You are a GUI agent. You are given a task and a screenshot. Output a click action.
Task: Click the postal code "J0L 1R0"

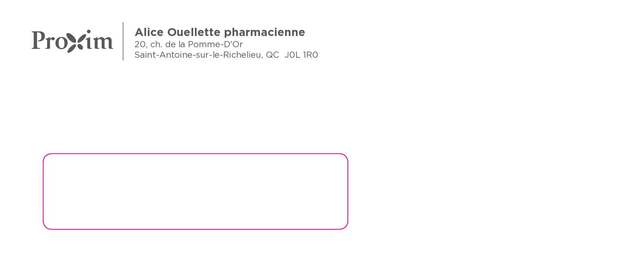pyautogui.click(x=301, y=55)
